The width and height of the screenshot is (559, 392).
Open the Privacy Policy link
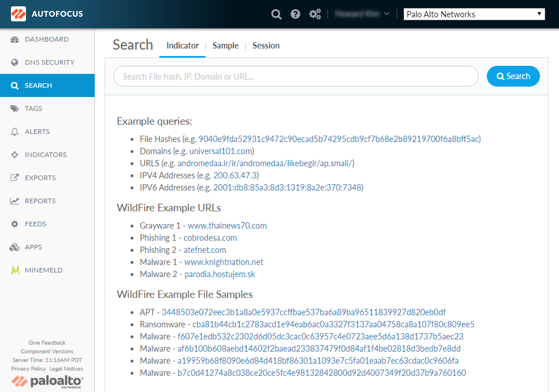coord(28,369)
